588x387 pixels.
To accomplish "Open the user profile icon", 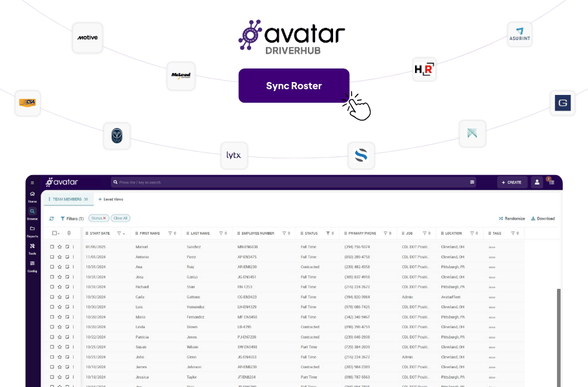I will click(x=537, y=182).
